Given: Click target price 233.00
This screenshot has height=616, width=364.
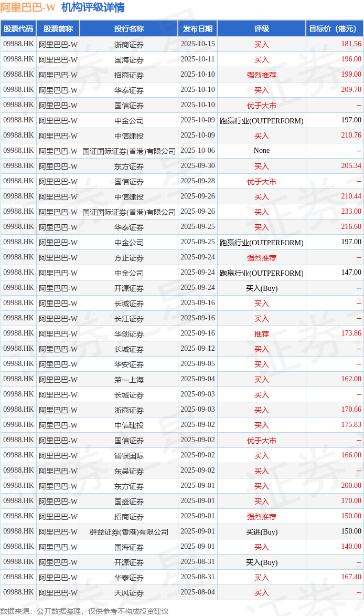Looking at the screenshot, I should (351, 211).
